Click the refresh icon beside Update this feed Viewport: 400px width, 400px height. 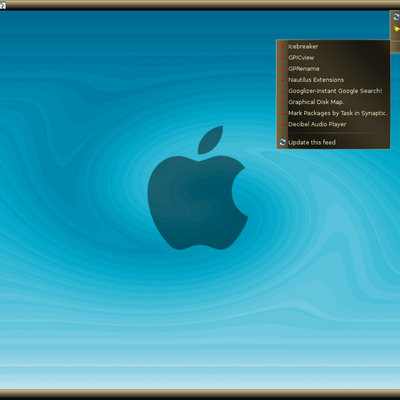point(283,142)
